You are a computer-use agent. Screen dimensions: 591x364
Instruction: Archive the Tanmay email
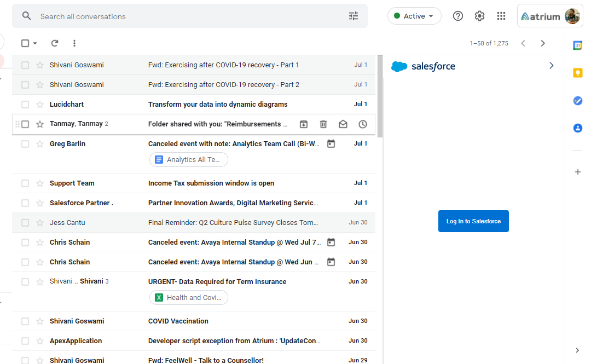304,124
